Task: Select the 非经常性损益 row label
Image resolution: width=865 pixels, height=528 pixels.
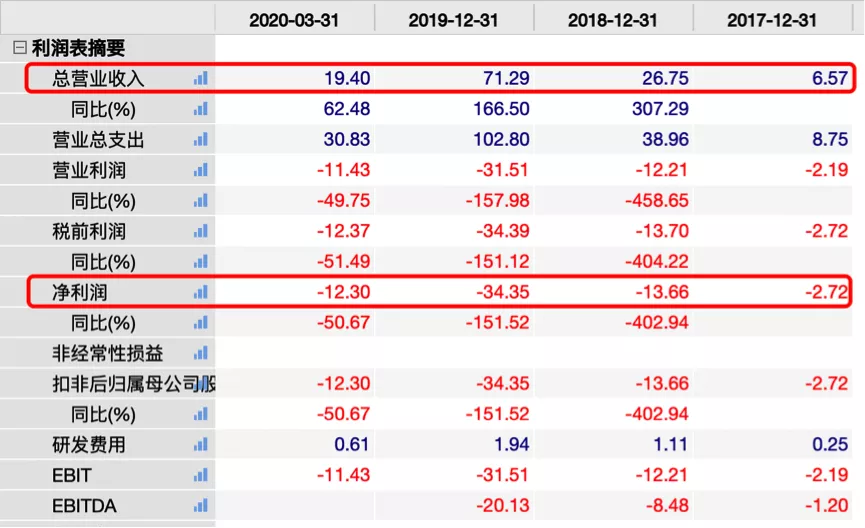Action: [108, 353]
